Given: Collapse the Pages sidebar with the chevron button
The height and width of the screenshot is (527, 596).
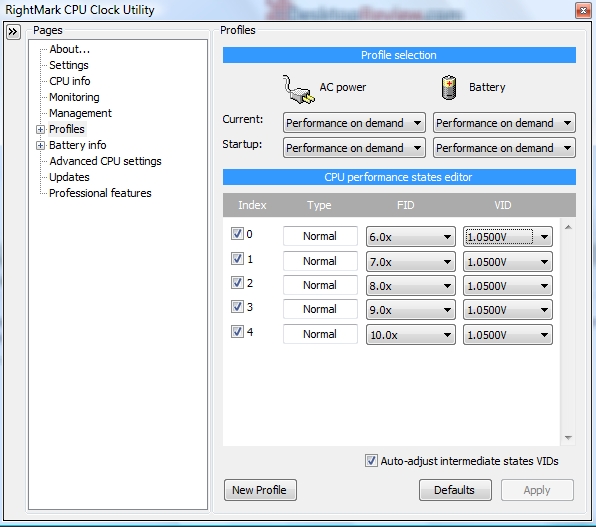Looking at the screenshot, I should pyautogui.click(x=13, y=32).
